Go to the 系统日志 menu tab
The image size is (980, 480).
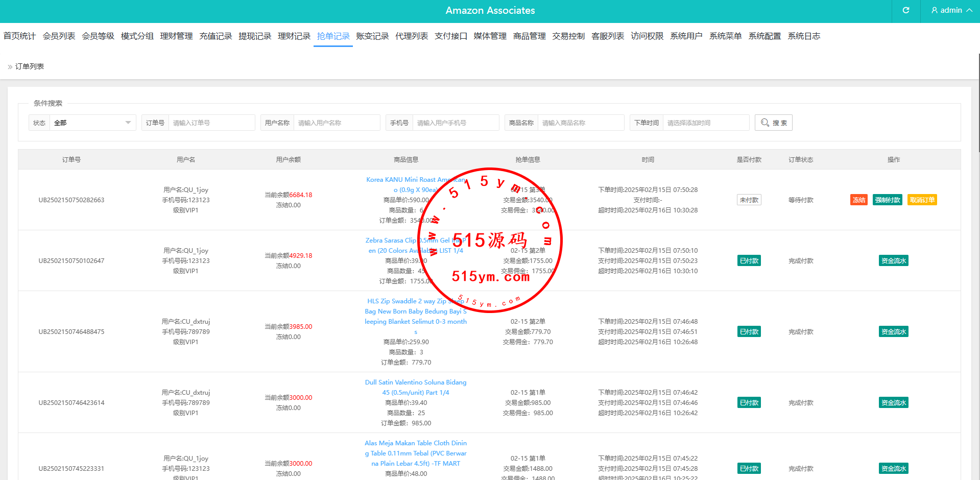click(x=803, y=36)
